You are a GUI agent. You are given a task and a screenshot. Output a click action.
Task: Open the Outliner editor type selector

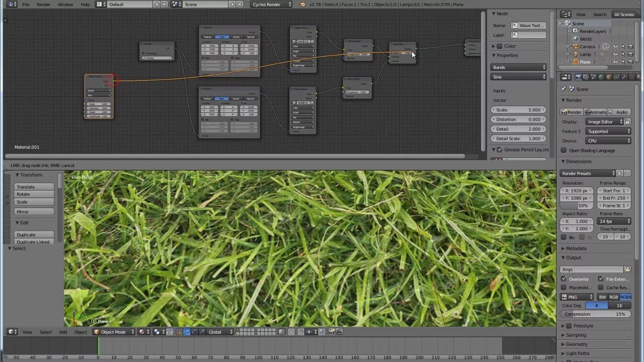click(x=566, y=14)
